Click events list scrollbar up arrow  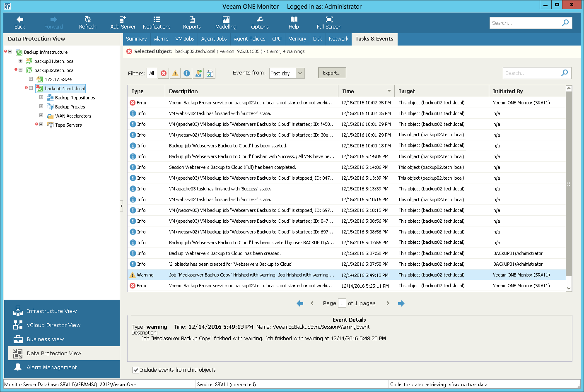click(569, 89)
